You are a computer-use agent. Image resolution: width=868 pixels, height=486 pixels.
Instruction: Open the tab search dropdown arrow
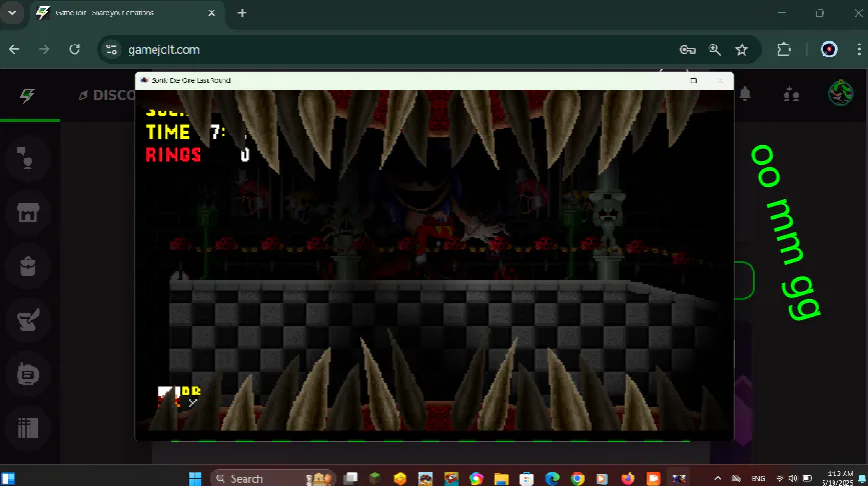pos(12,13)
